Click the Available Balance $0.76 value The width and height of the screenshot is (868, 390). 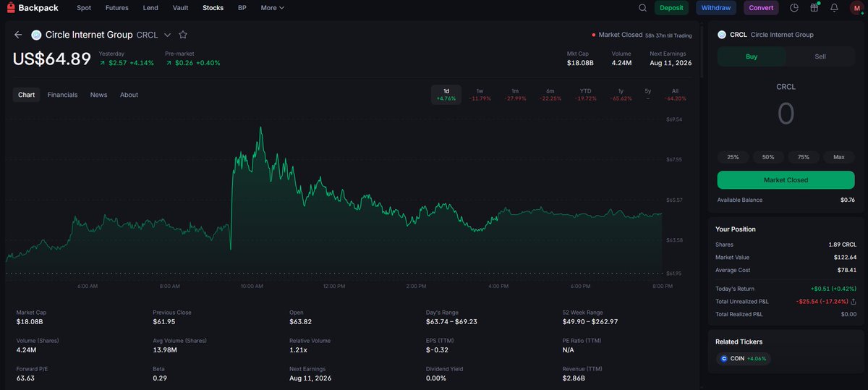click(x=847, y=200)
